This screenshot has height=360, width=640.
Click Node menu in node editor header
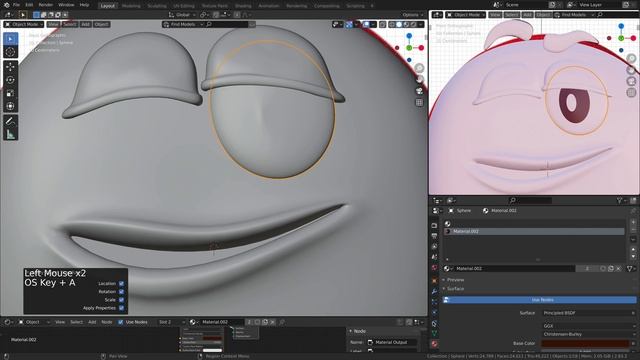pos(107,322)
